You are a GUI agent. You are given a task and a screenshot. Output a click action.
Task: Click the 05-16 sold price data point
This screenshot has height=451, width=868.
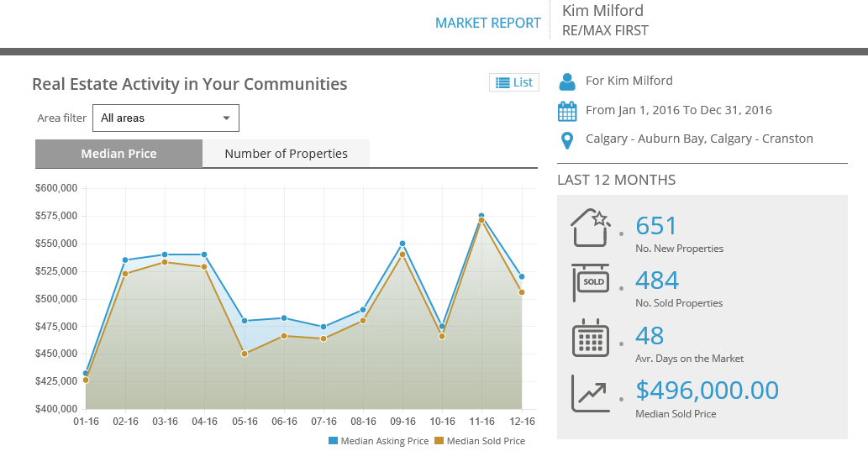tap(245, 354)
